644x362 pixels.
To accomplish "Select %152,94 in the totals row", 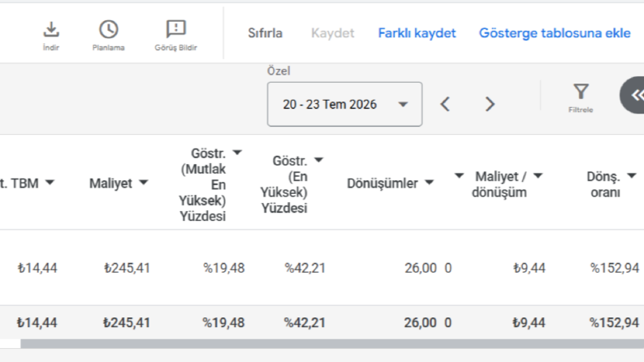I will click(615, 322).
